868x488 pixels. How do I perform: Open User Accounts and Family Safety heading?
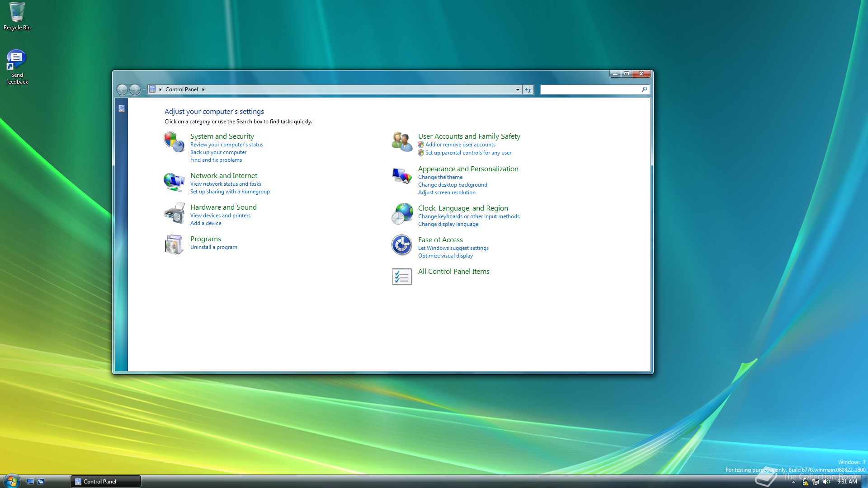coord(469,136)
